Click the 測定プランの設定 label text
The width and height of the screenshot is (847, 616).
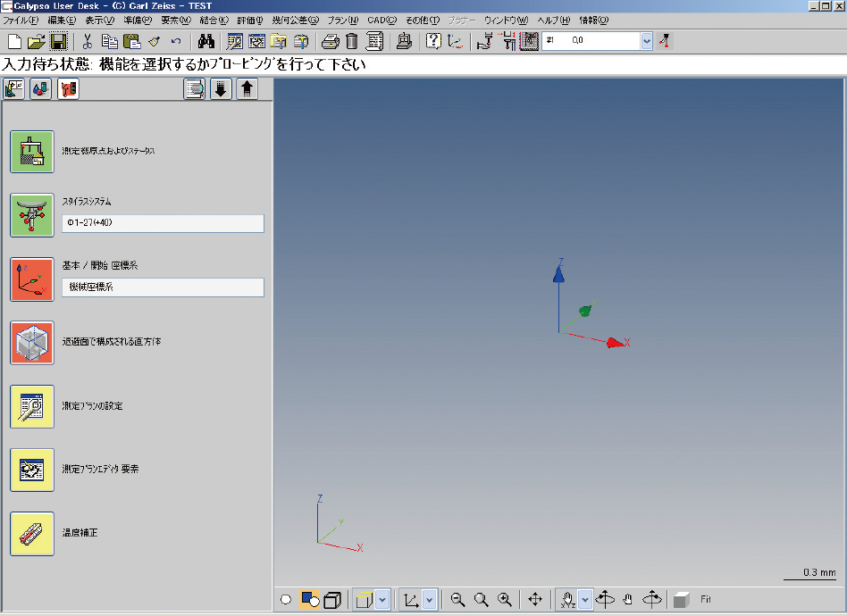coord(92,406)
